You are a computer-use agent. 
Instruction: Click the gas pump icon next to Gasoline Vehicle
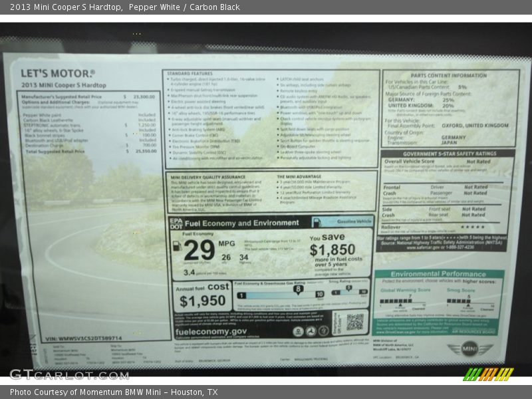click(317, 223)
